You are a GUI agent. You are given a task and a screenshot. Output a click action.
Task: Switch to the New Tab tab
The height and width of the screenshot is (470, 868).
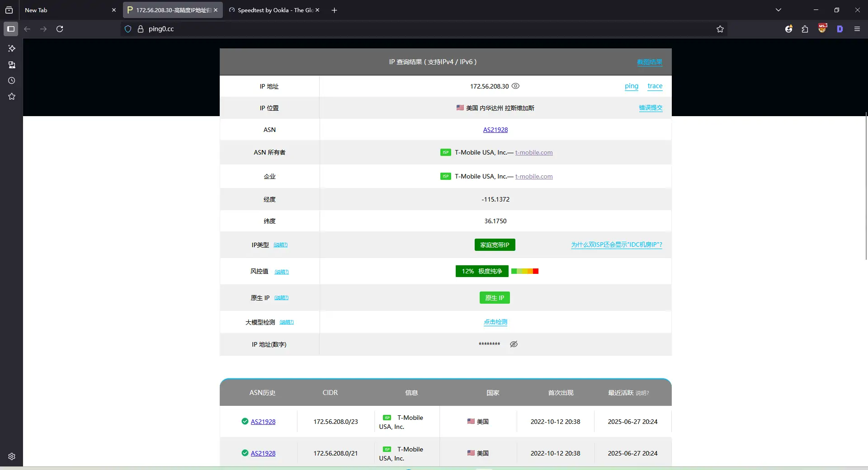(68, 10)
